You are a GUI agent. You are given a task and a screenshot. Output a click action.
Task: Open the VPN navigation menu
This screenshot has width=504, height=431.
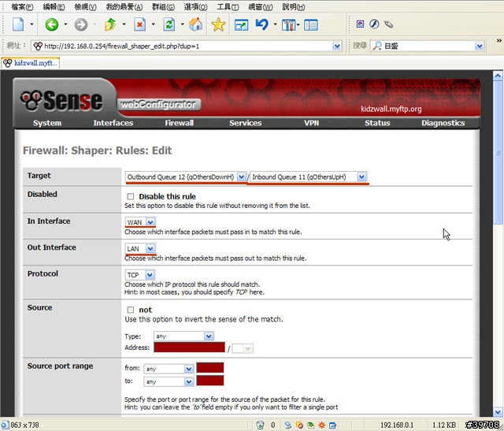point(312,123)
